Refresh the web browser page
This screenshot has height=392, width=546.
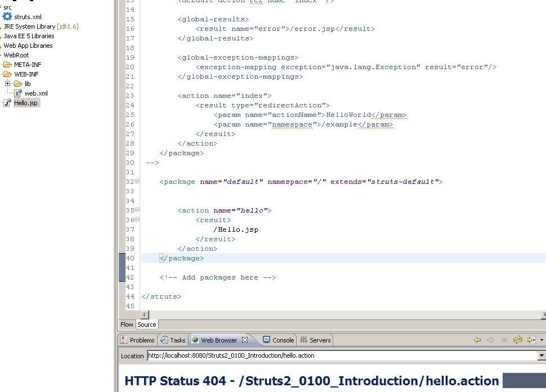point(518,340)
